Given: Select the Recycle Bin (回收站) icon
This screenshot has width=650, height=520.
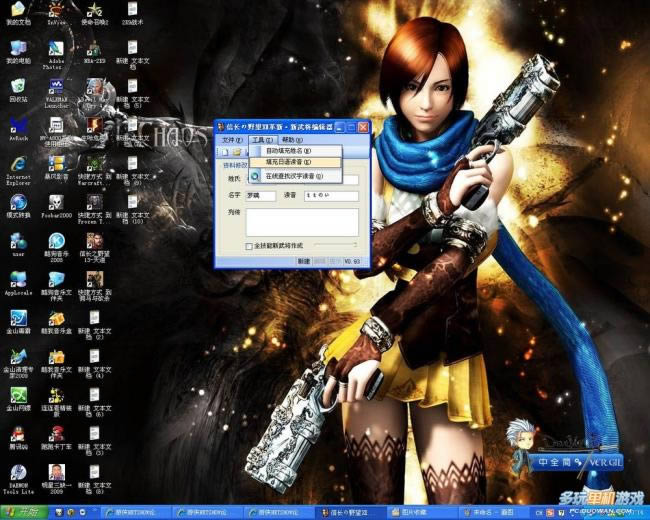Looking at the screenshot, I should [x=18, y=87].
